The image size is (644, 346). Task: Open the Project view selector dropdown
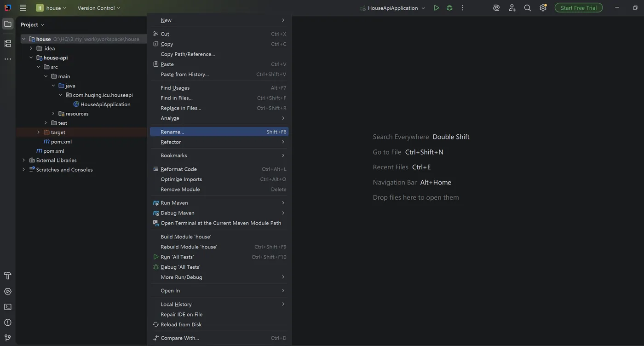[x=32, y=24]
